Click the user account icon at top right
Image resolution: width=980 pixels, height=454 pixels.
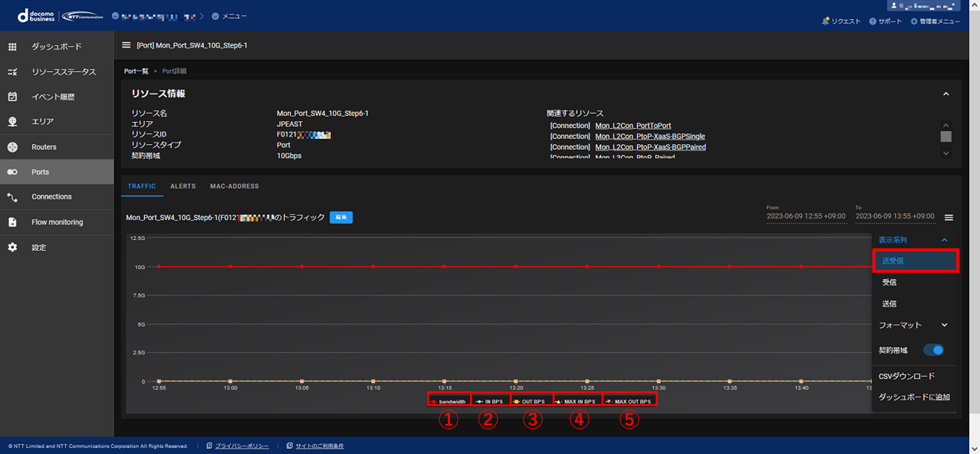895,6
